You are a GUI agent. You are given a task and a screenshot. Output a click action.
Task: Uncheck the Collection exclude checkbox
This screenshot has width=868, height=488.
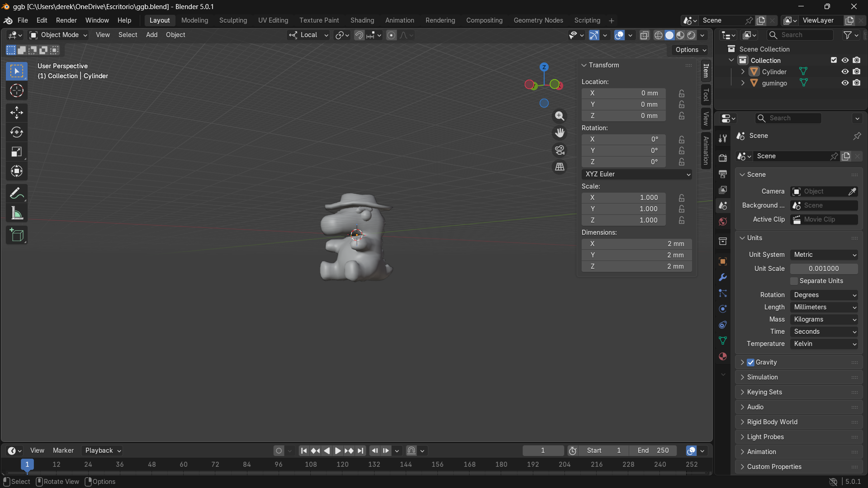tap(834, 60)
